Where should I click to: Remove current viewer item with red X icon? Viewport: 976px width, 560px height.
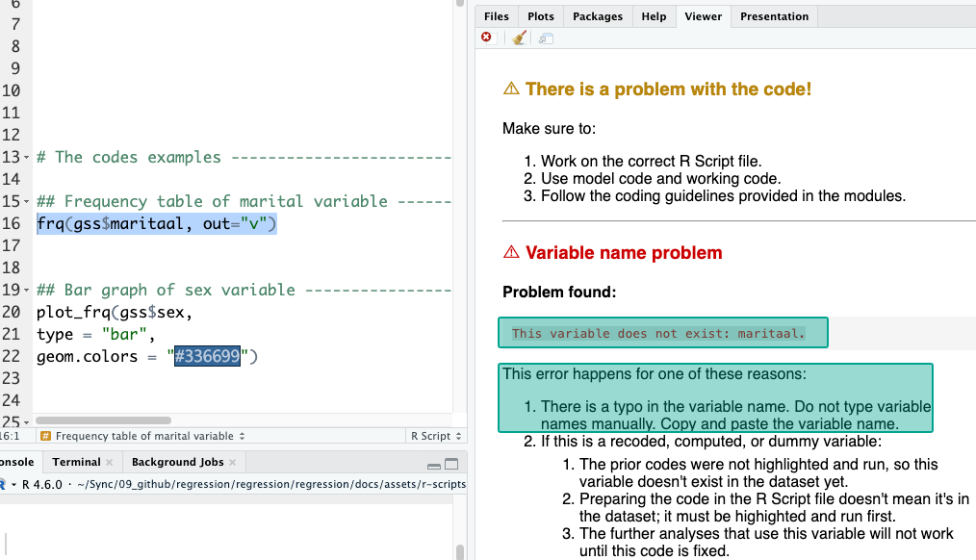(486, 38)
